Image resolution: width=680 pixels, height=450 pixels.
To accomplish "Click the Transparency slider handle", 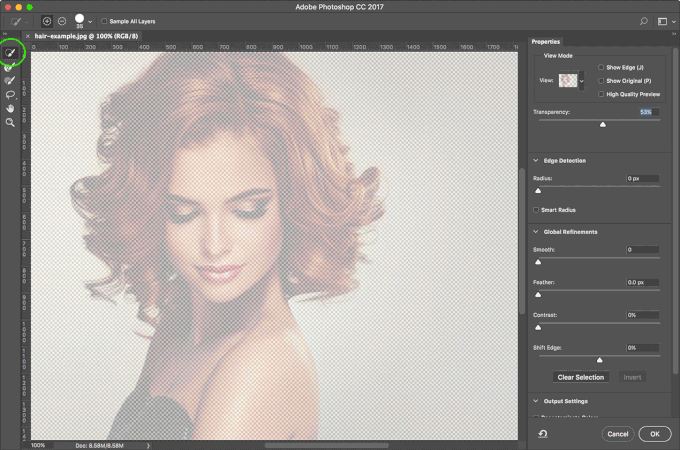I will 602,125.
